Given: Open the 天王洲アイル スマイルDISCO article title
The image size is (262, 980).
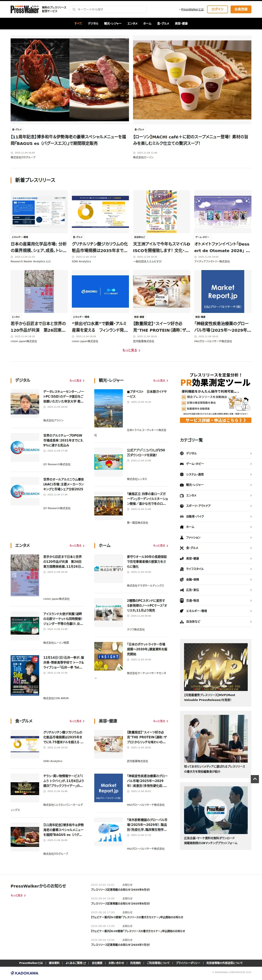Looking at the screenshot, I should coord(162,247).
